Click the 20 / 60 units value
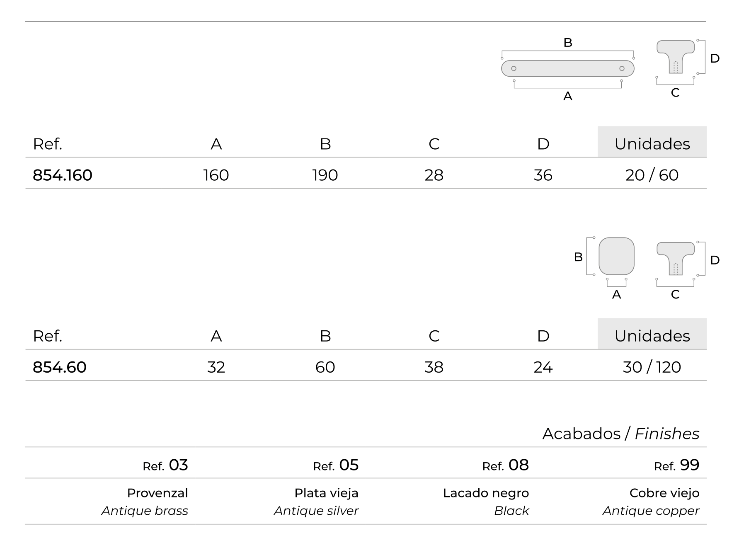Viewport: 756px width, 538px height. 652,175
